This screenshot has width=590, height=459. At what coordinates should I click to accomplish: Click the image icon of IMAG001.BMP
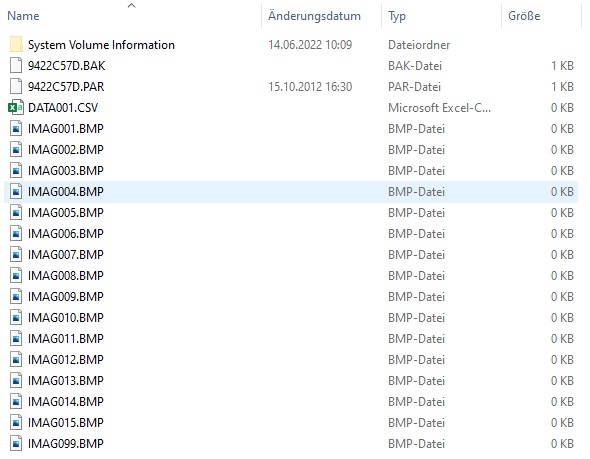point(16,129)
